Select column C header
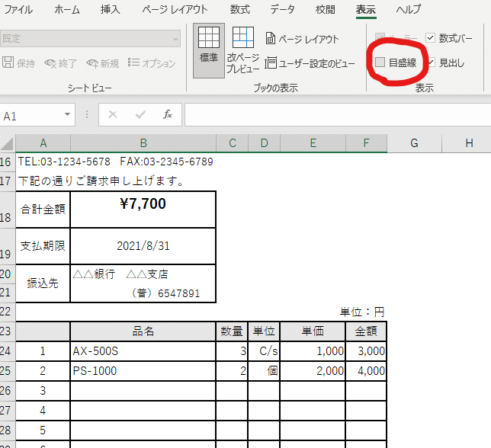Screen dimensions: 491x448 [233, 143]
